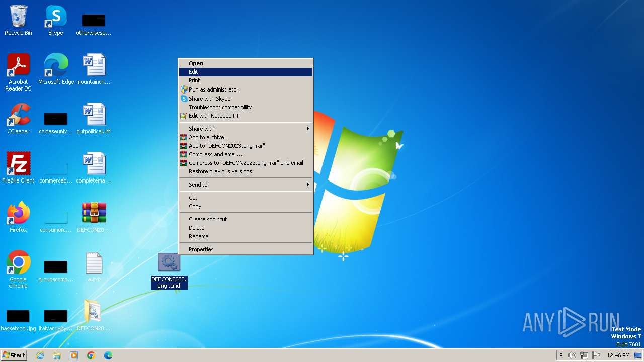Select the DEFCON20... folder icon
Screen dimensions: 644x362
tap(94, 316)
